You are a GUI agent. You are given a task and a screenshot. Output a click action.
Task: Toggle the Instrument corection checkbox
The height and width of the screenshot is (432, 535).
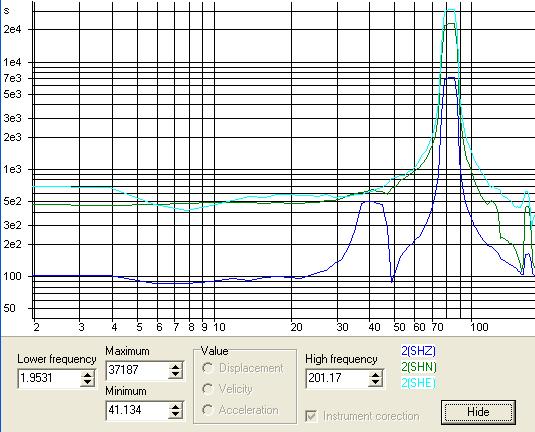click(x=311, y=416)
